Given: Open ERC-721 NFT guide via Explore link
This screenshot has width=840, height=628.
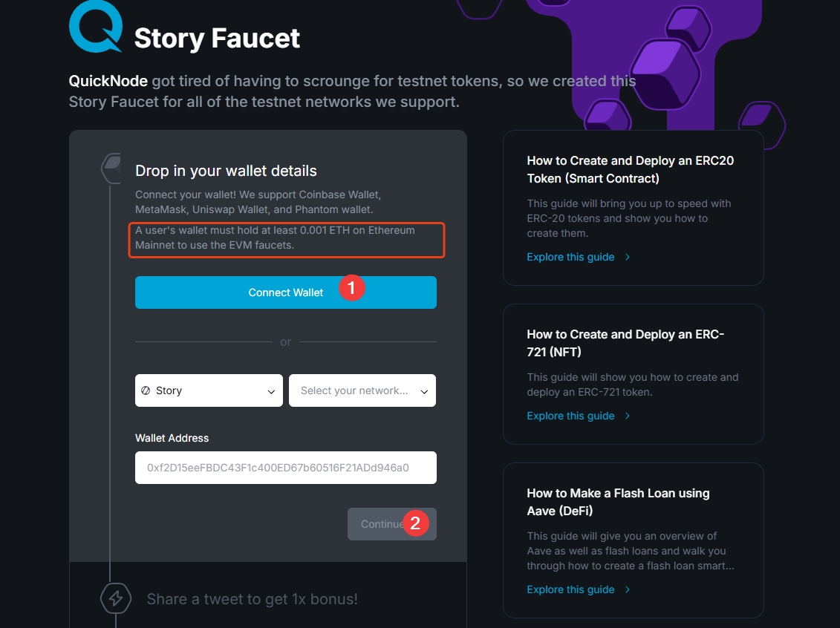Looking at the screenshot, I should click(570, 416).
